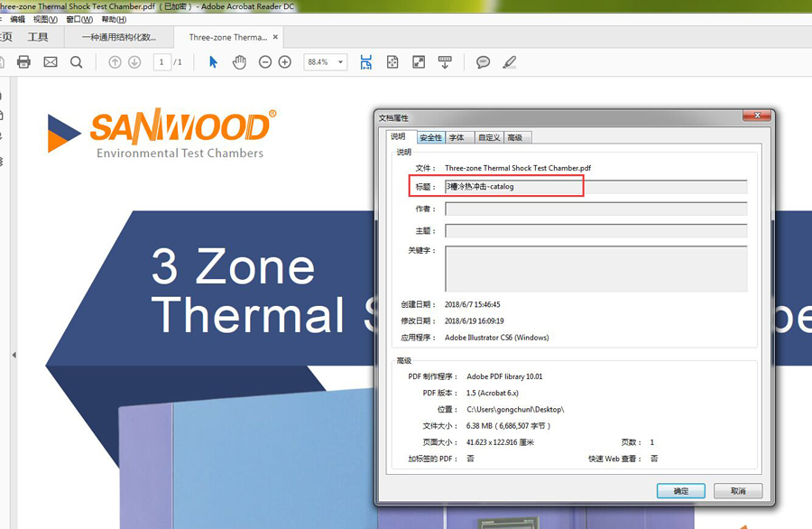
Task: Zoom out with the minus icon
Action: 265,62
